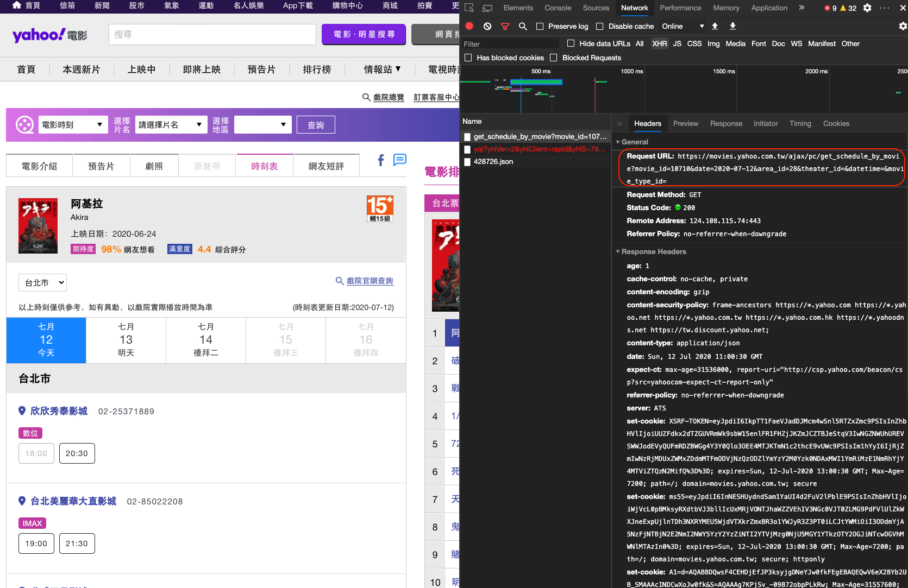The image size is (908, 588).
Task: Click the export HAR download icon
Action: click(732, 26)
